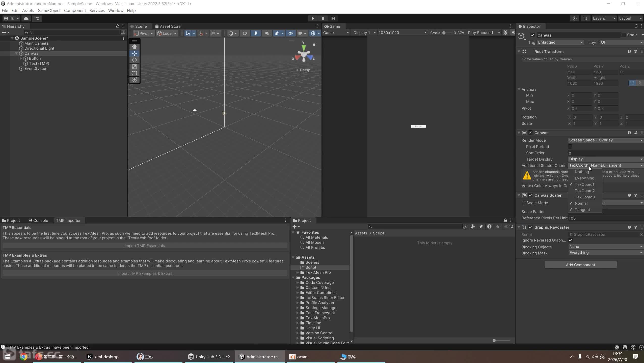644x363 pixels.
Task: Open Target Display dropdown
Action: 606,159
